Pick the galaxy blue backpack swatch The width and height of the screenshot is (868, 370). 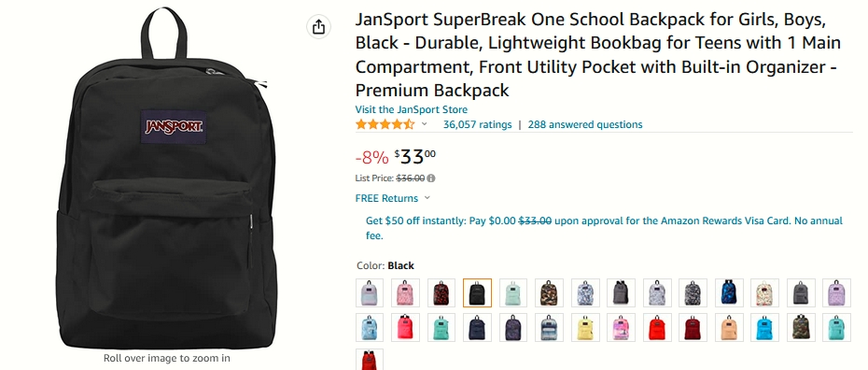click(729, 292)
